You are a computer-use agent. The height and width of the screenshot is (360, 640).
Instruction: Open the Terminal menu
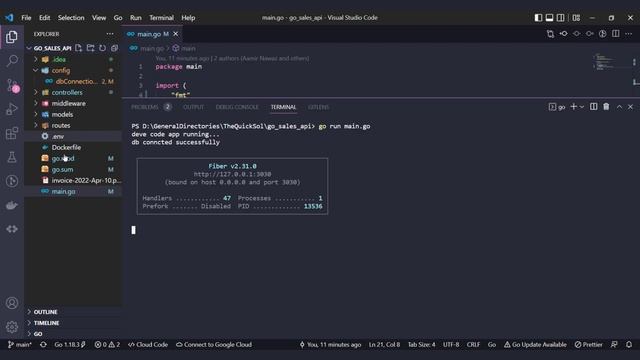tap(161, 18)
